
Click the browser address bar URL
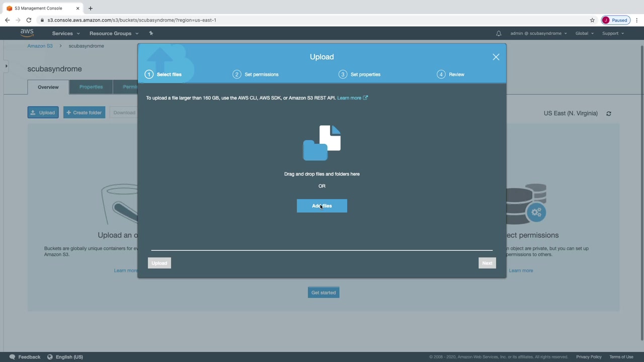[132, 20]
